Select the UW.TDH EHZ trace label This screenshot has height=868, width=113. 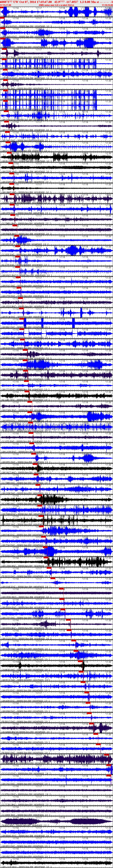26,545
